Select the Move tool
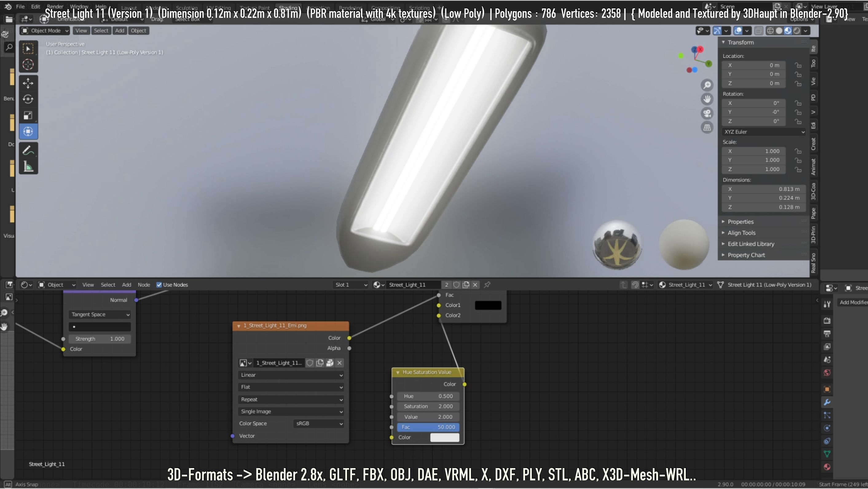 point(28,83)
